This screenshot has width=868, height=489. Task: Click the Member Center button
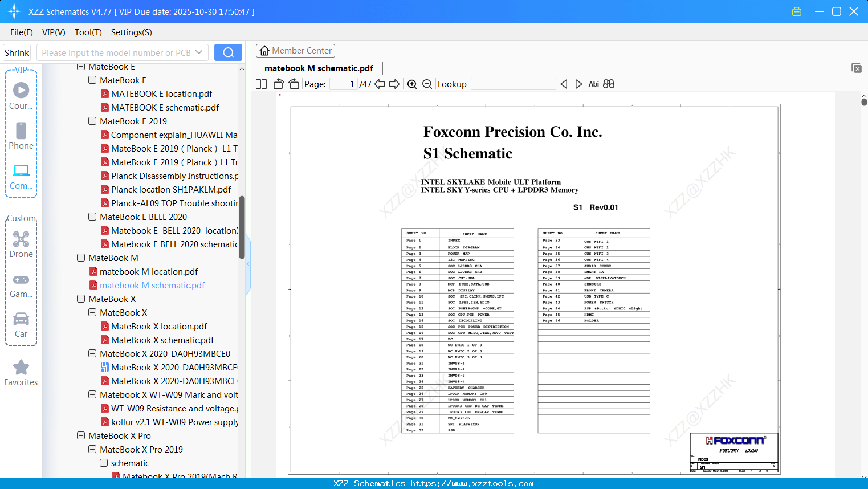pos(295,51)
